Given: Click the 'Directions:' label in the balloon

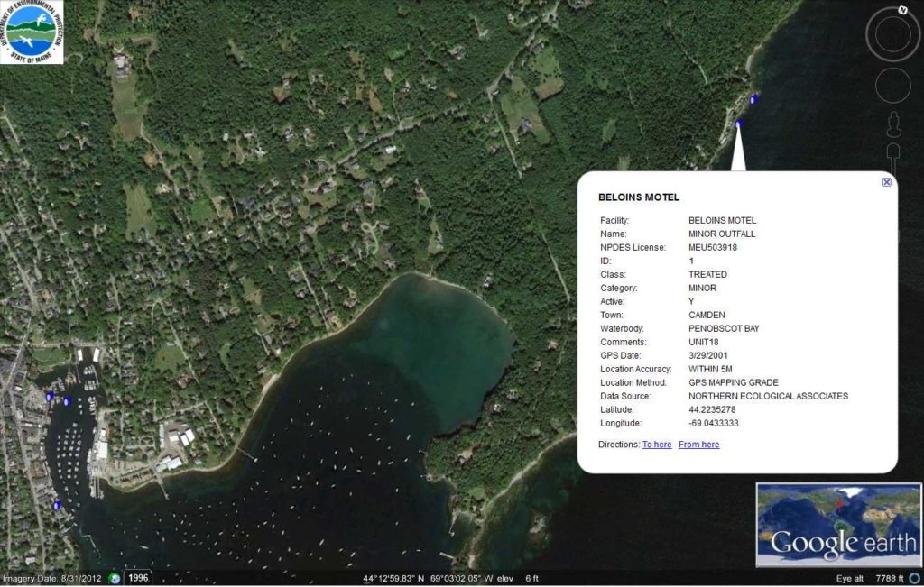Looking at the screenshot, I should 619,445.
